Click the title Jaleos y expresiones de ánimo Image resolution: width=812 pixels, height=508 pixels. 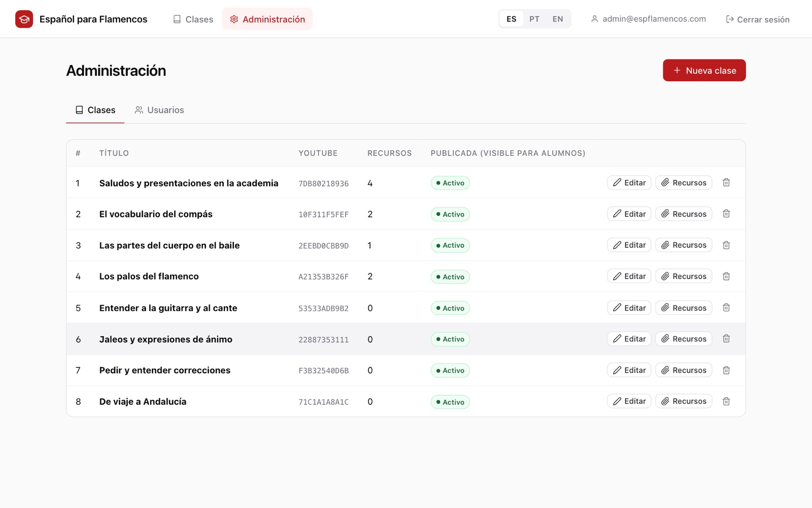[166, 339]
